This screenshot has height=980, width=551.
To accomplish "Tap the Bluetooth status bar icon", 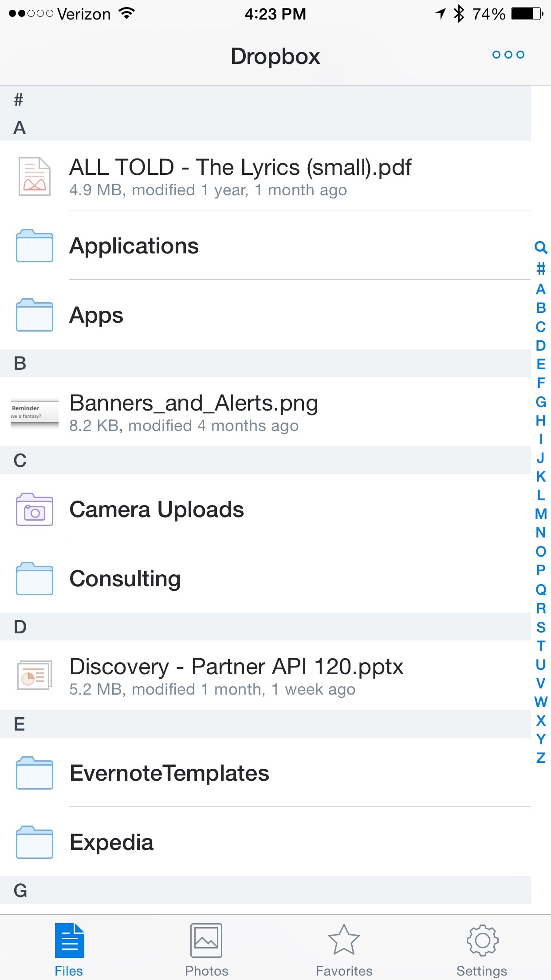I will pos(459,14).
